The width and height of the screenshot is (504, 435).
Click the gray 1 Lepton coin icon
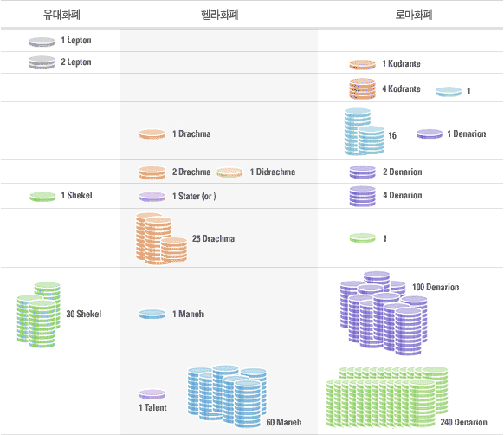pos(42,42)
